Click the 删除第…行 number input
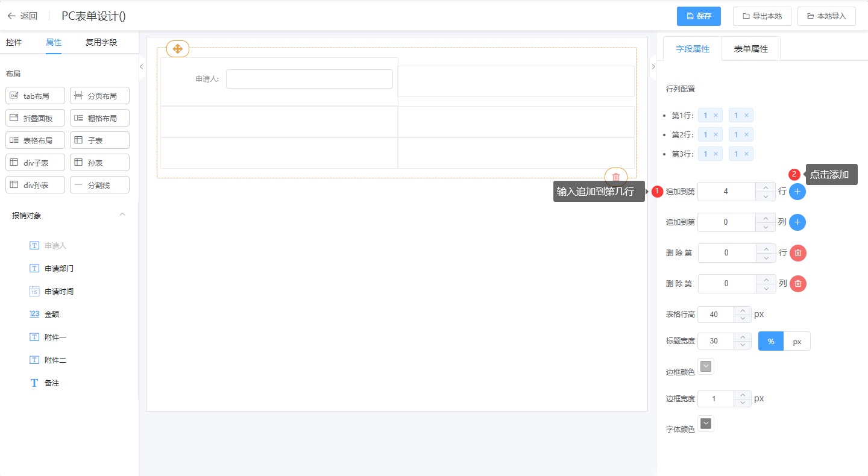Viewport: 868px width, 476px height. pyautogui.click(x=726, y=253)
